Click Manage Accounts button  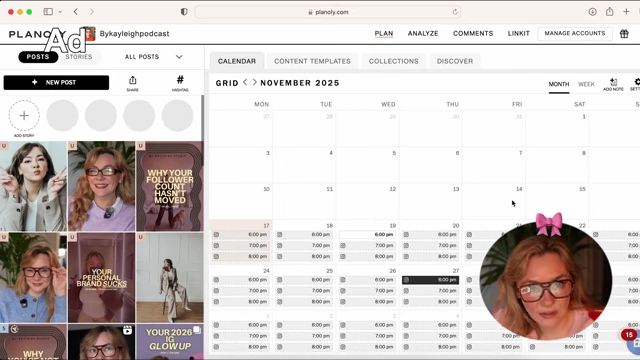click(575, 33)
